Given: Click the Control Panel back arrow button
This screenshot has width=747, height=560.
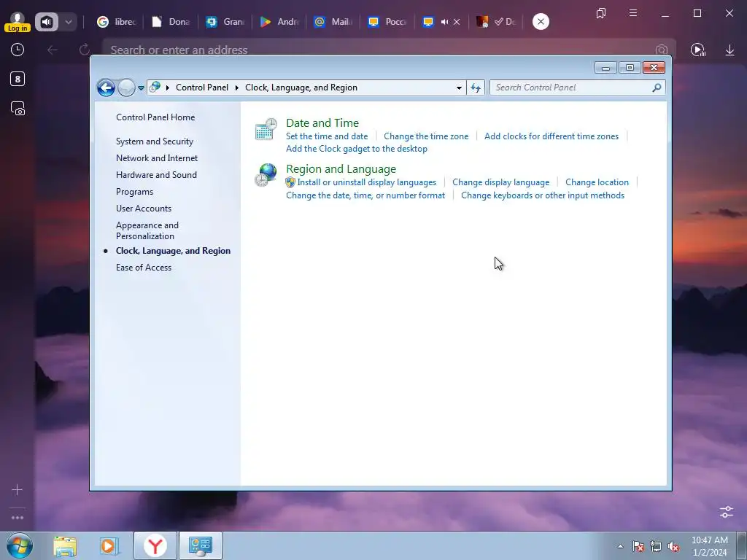Looking at the screenshot, I should pyautogui.click(x=106, y=87).
